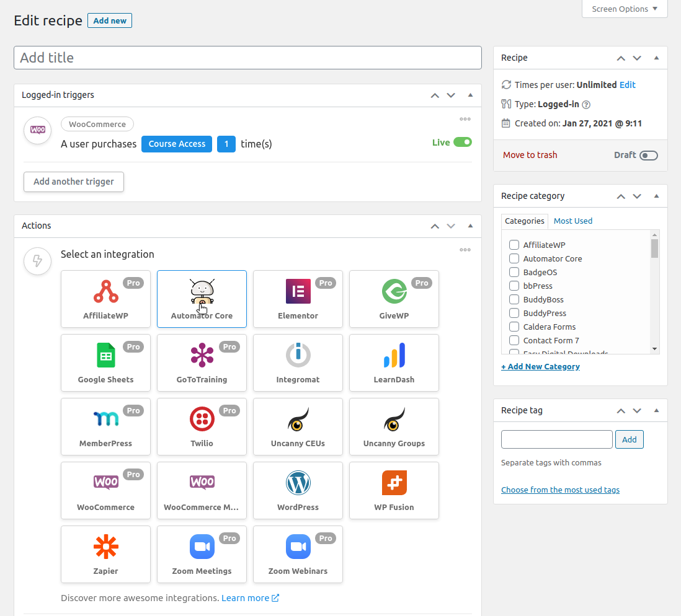This screenshot has height=616, width=681.
Task: Select the Google Sheets integration
Action: pyautogui.click(x=105, y=363)
